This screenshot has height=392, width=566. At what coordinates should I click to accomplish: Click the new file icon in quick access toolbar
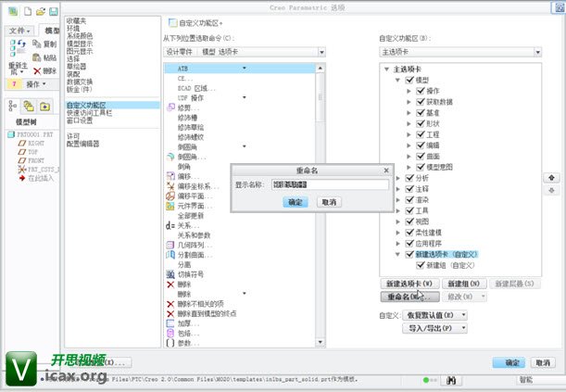click(x=28, y=11)
